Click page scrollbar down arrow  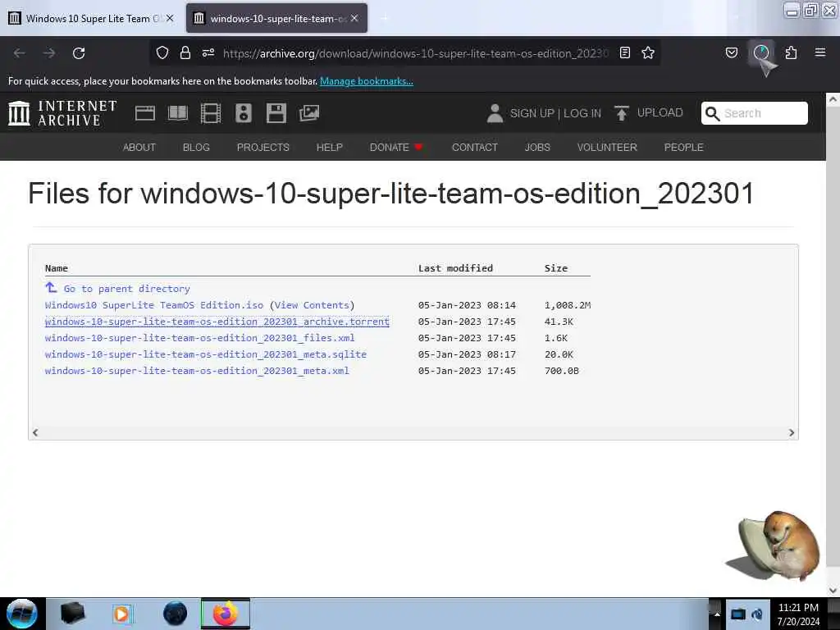(833, 591)
